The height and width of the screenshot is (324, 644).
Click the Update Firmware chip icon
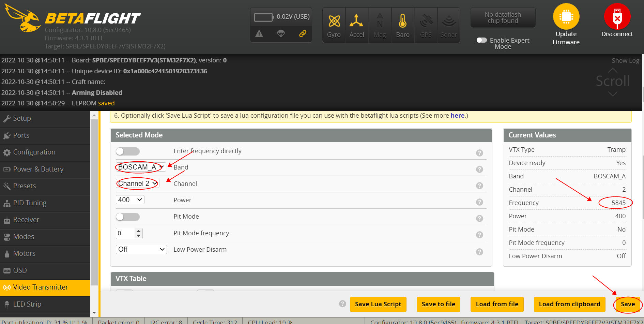[x=566, y=16]
